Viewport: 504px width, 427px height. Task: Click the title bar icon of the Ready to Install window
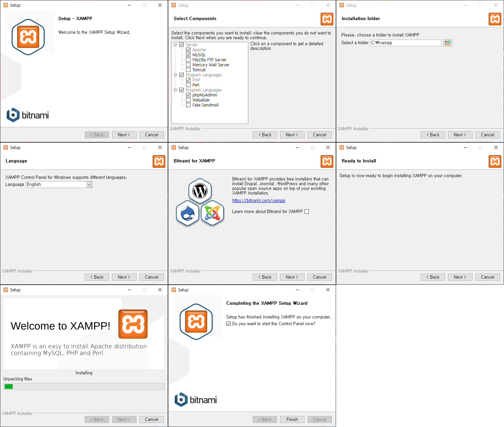tap(342, 147)
